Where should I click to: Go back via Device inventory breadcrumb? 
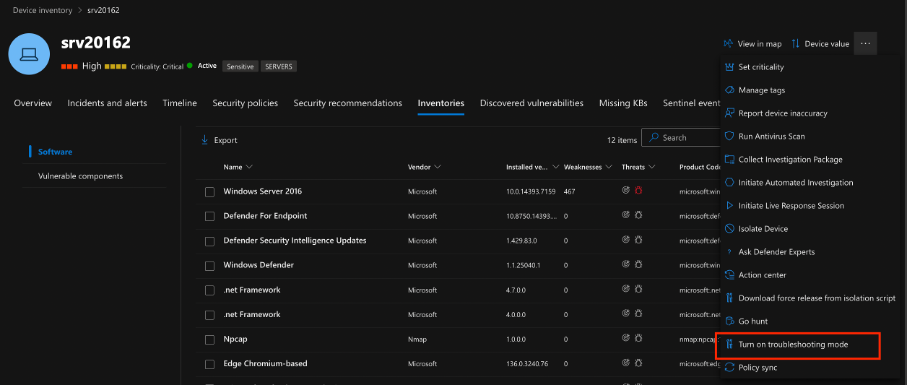pos(43,10)
